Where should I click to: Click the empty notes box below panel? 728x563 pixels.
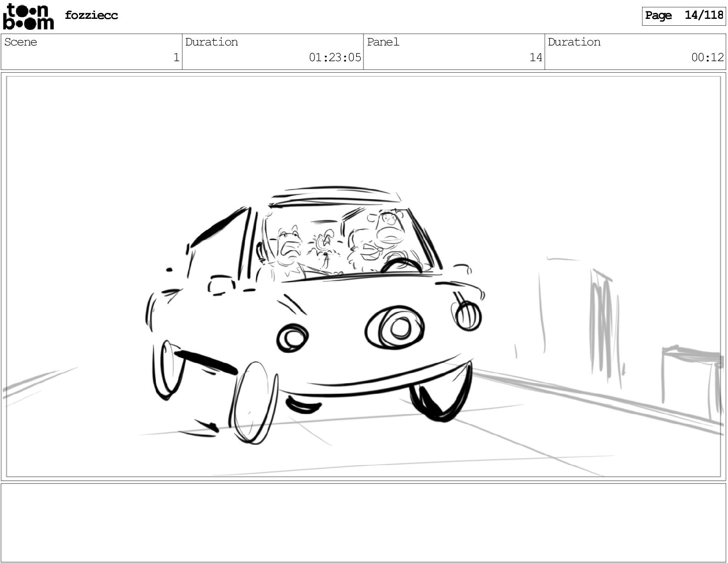(364, 522)
